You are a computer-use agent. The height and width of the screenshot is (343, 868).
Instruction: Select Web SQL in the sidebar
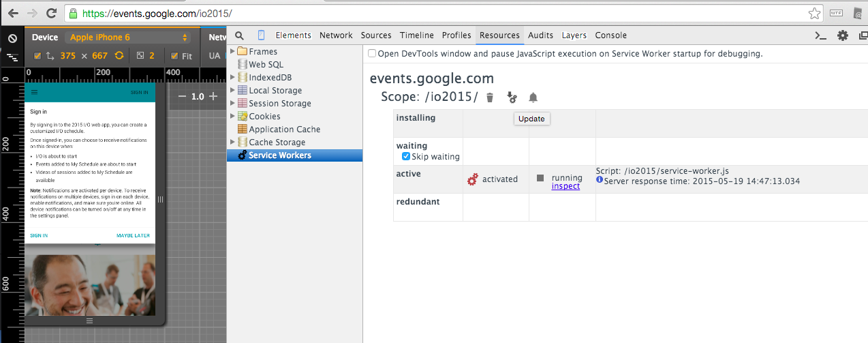click(x=266, y=64)
